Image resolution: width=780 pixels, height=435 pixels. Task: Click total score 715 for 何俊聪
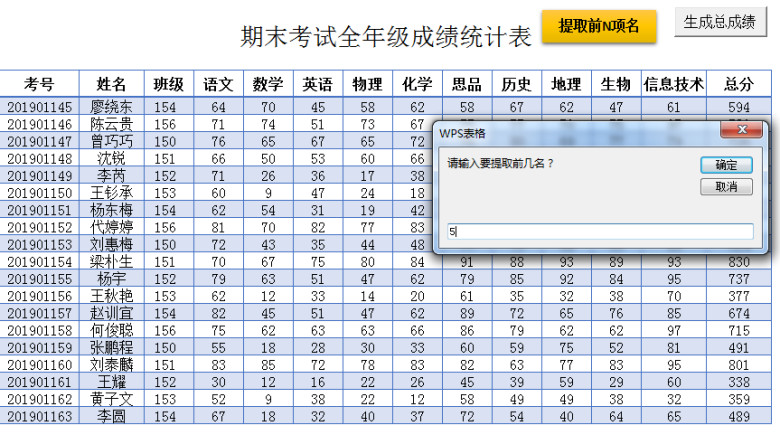pyautogui.click(x=739, y=330)
